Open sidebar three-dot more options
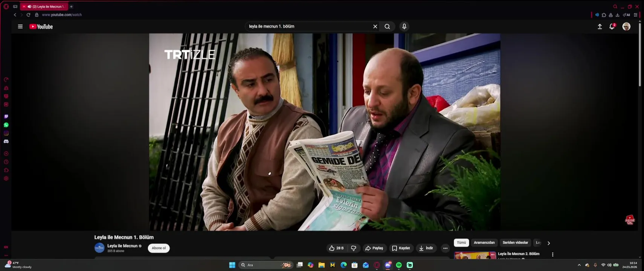The image size is (644, 271). tap(6, 256)
